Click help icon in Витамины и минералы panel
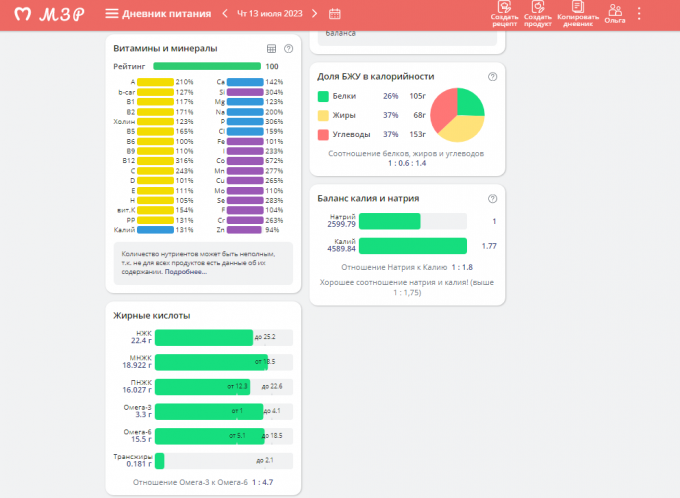Screen dimensions: 680x498 coord(288,48)
